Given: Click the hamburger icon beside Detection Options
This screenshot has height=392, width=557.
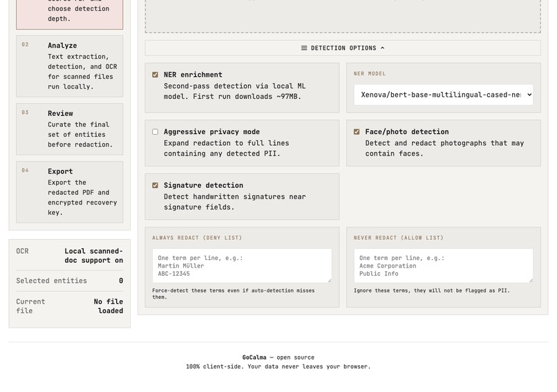Looking at the screenshot, I should (x=304, y=48).
